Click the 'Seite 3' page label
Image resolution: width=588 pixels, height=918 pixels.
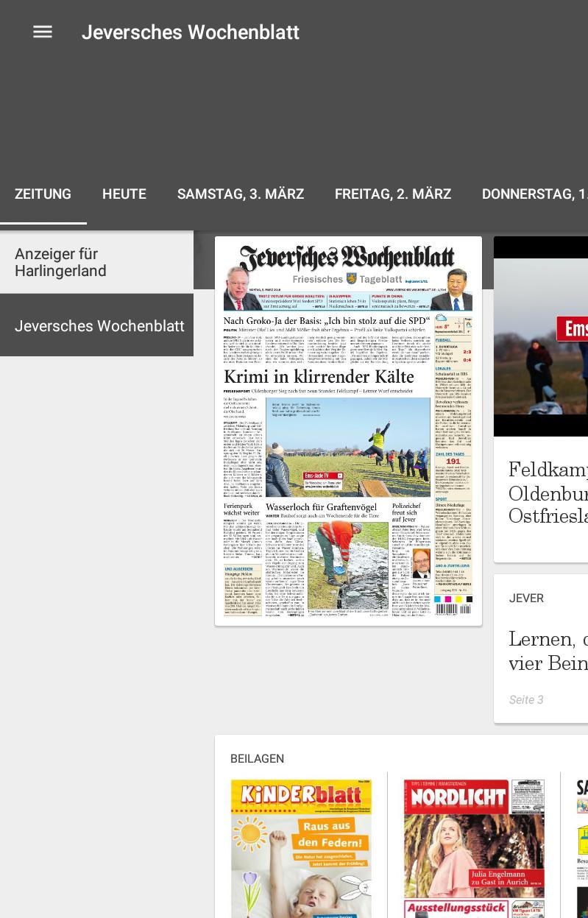pos(526,699)
